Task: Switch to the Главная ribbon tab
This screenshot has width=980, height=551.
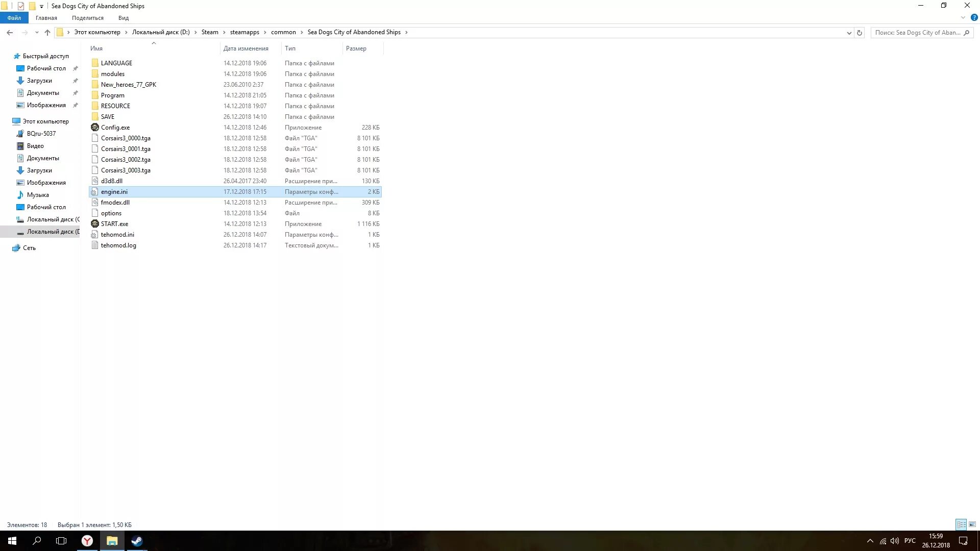Action: 46,18
